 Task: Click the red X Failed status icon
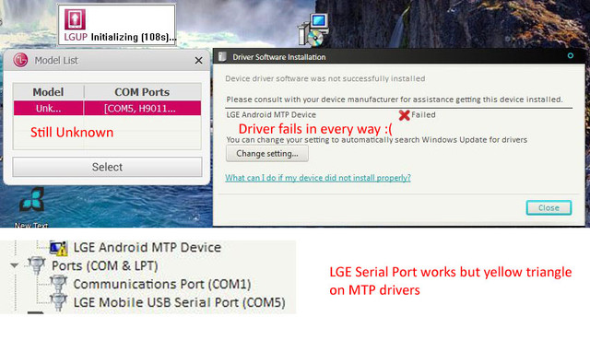point(404,115)
